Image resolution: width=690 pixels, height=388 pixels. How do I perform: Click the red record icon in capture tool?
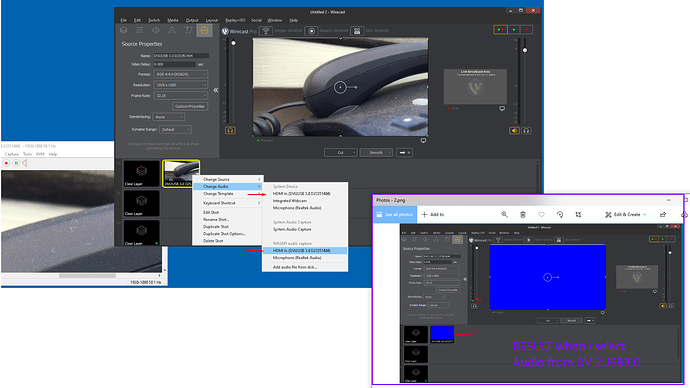[x=6, y=163]
